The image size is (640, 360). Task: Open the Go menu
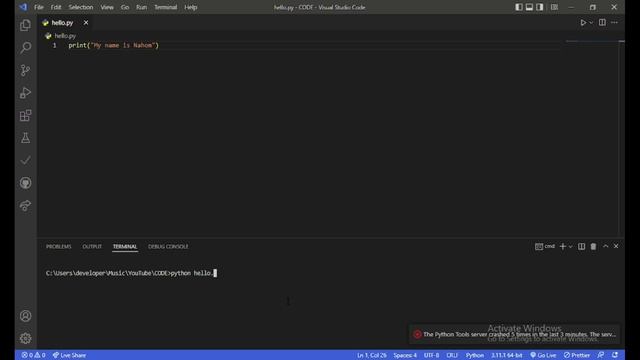click(125, 7)
